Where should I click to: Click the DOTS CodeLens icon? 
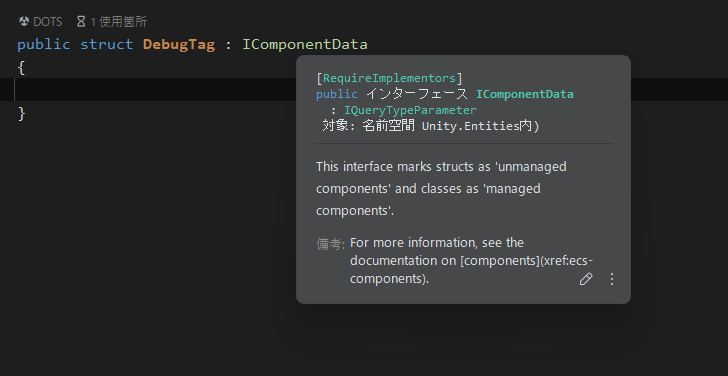pos(24,21)
